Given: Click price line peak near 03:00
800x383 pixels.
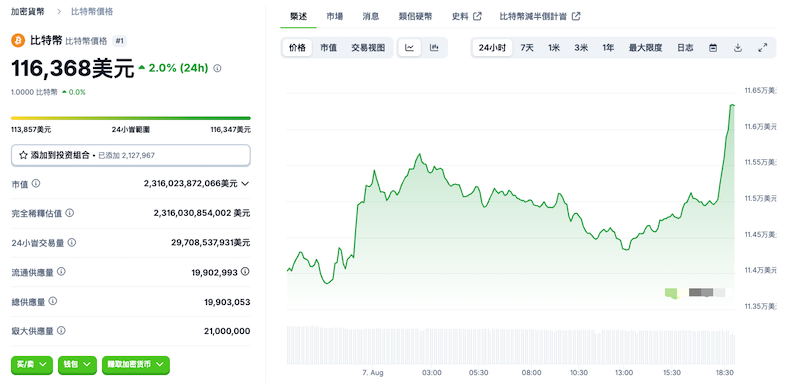Looking at the screenshot, I should (x=419, y=154).
